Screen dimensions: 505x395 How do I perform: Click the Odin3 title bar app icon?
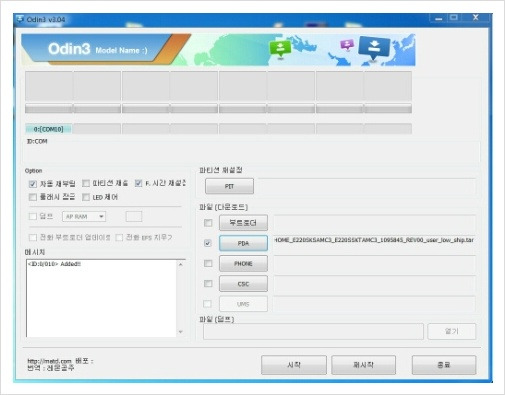click(x=21, y=19)
